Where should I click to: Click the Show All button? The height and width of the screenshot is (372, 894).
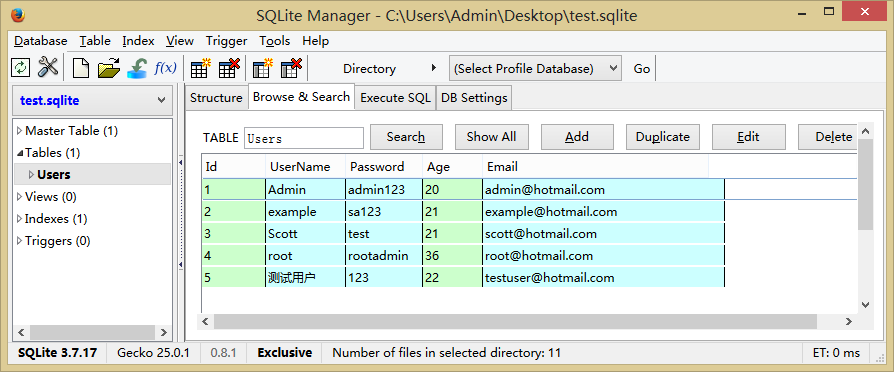(x=491, y=137)
